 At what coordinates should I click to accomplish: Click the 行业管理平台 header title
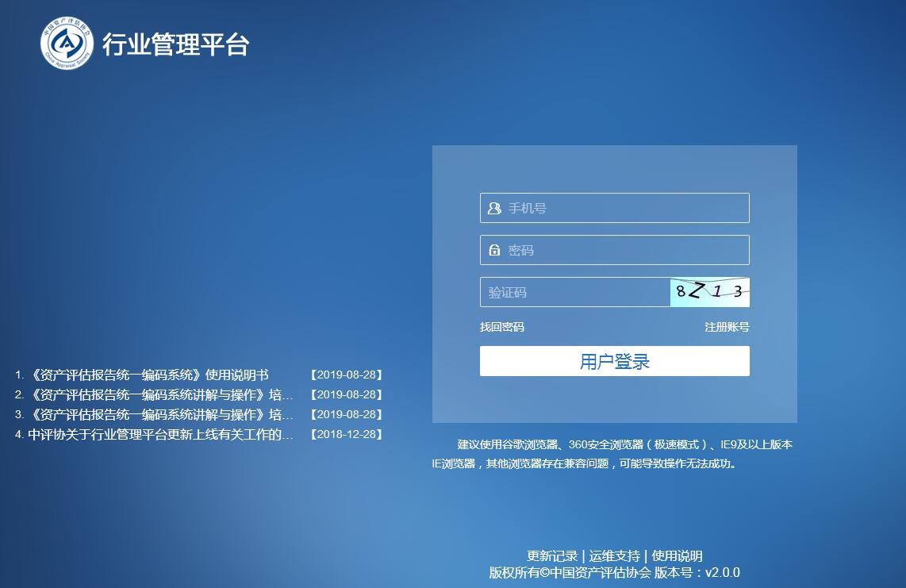175,44
